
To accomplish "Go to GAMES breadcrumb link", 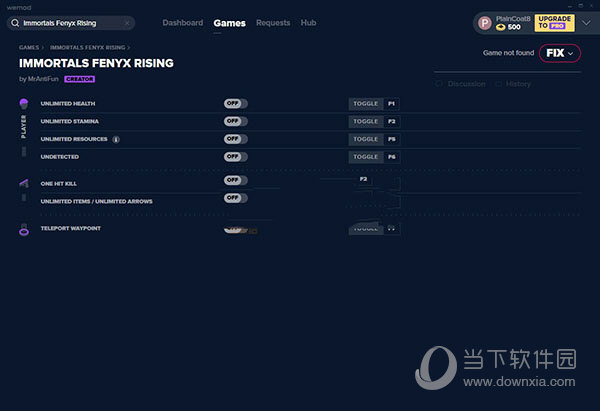I will pos(29,47).
